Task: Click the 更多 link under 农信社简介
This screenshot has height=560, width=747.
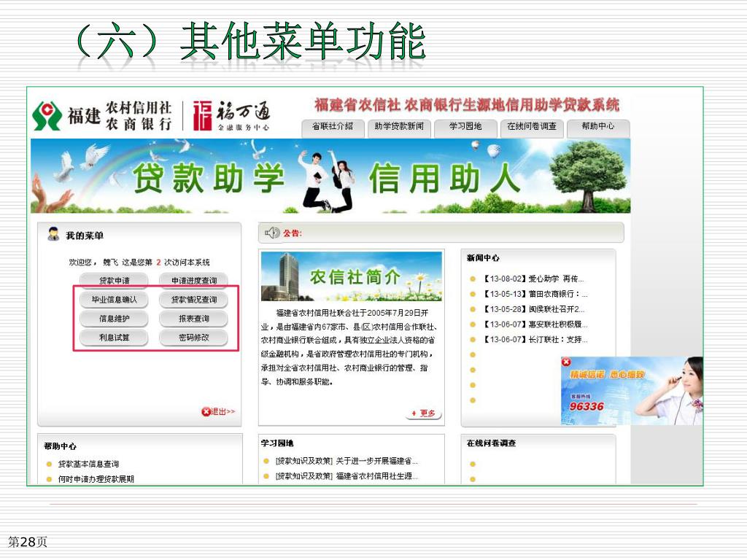Action: coord(424,413)
